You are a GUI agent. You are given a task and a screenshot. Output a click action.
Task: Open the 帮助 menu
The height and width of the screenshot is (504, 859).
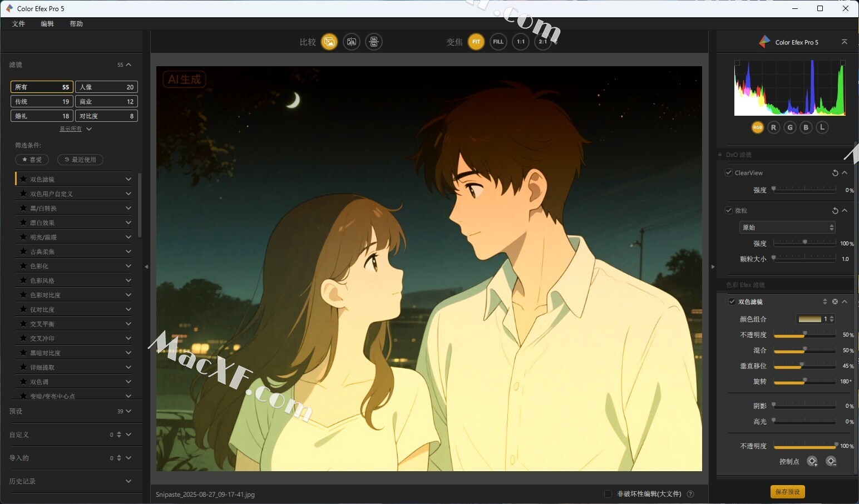point(76,24)
